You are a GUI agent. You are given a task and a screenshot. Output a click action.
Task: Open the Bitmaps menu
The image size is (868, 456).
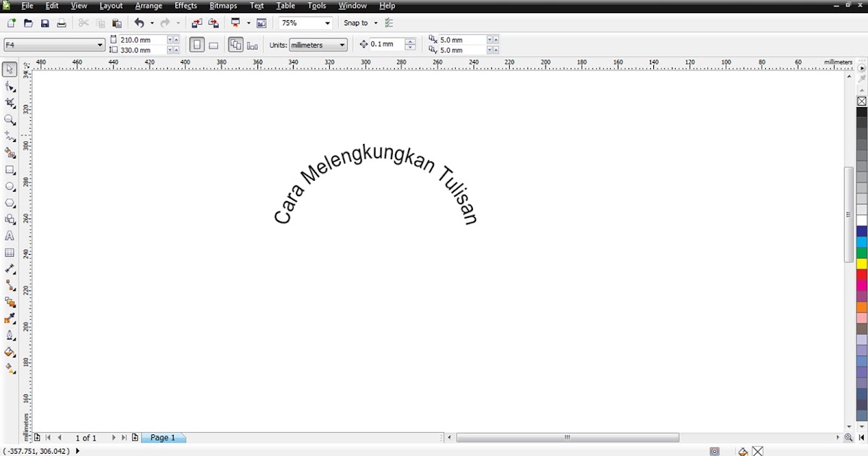[223, 6]
